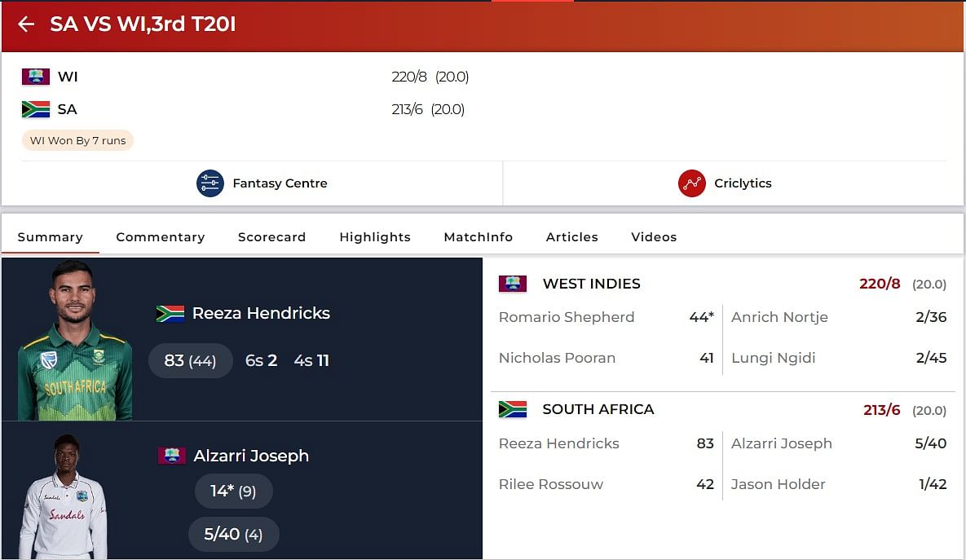Click the WI Won By 7 runs badge
The image size is (966, 560).
click(x=77, y=140)
